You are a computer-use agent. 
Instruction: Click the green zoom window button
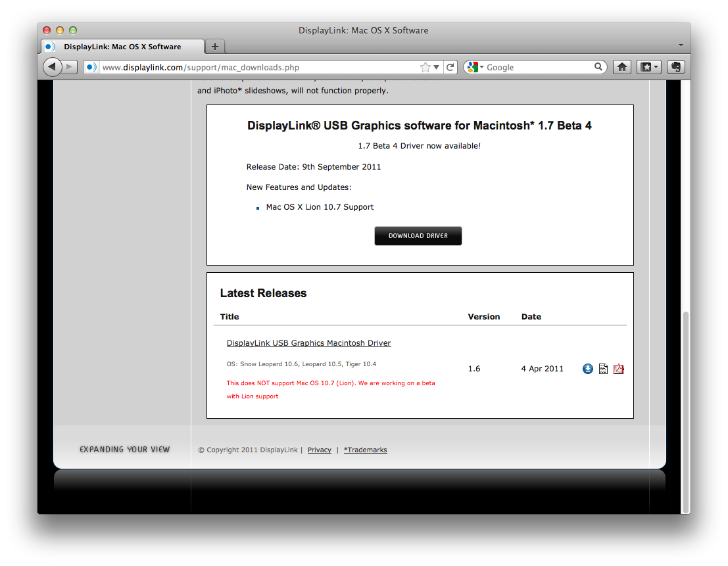pyautogui.click(x=73, y=30)
